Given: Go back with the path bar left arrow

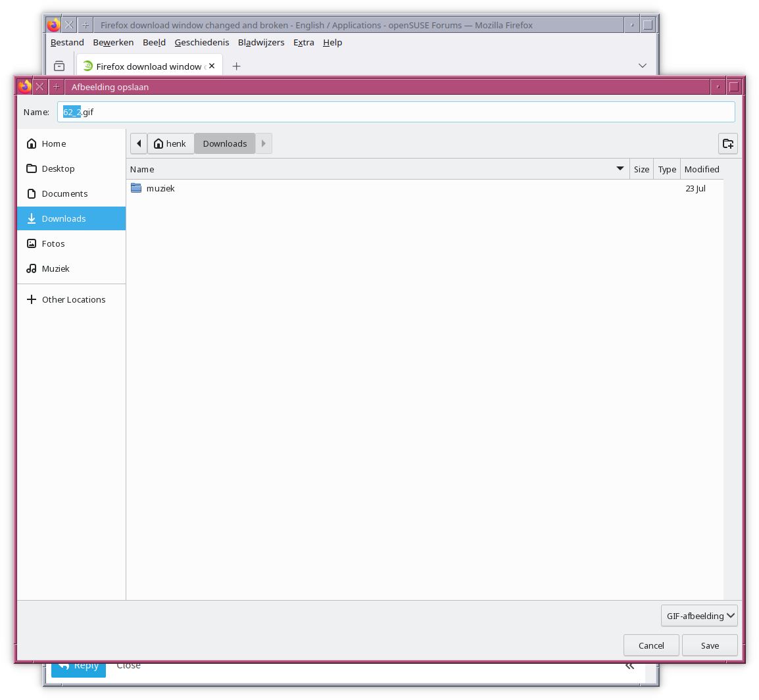Looking at the screenshot, I should click(x=139, y=144).
